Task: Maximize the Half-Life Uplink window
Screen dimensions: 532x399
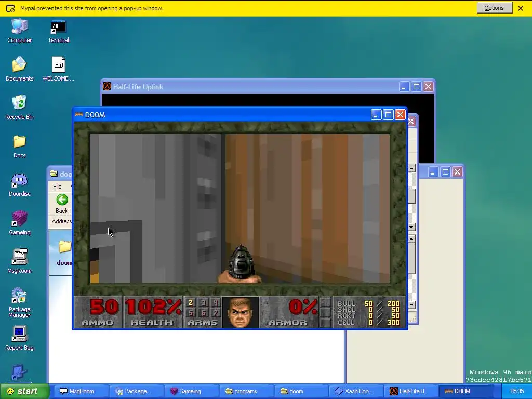Action: [416, 87]
